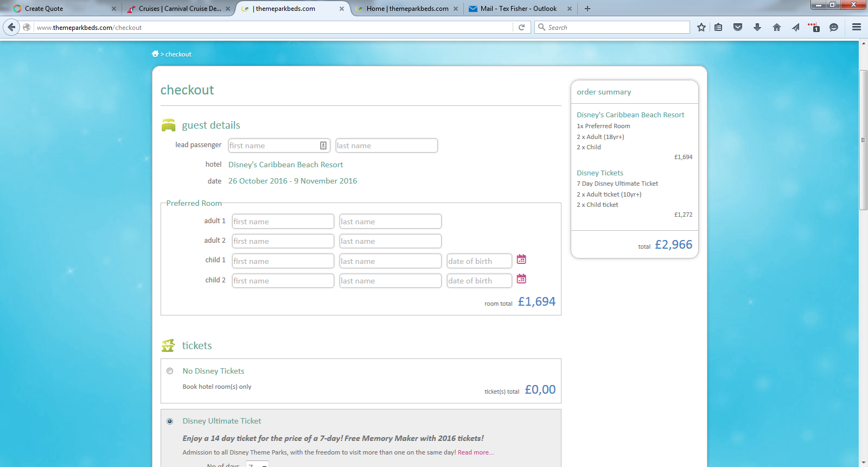Viewport: 868px width, 467px height.
Task: Click the page vertical scrollbar thumb
Action: pos(863,140)
